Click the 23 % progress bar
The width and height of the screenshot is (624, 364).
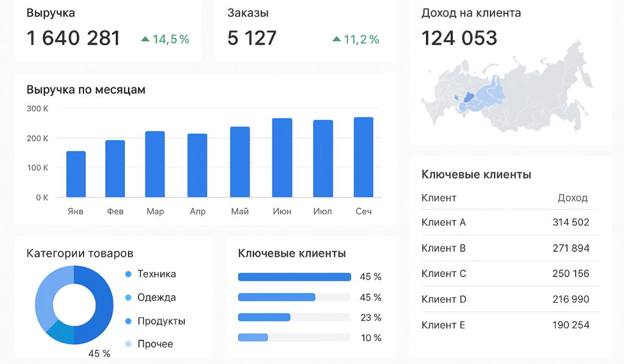click(x=294, y=317)
